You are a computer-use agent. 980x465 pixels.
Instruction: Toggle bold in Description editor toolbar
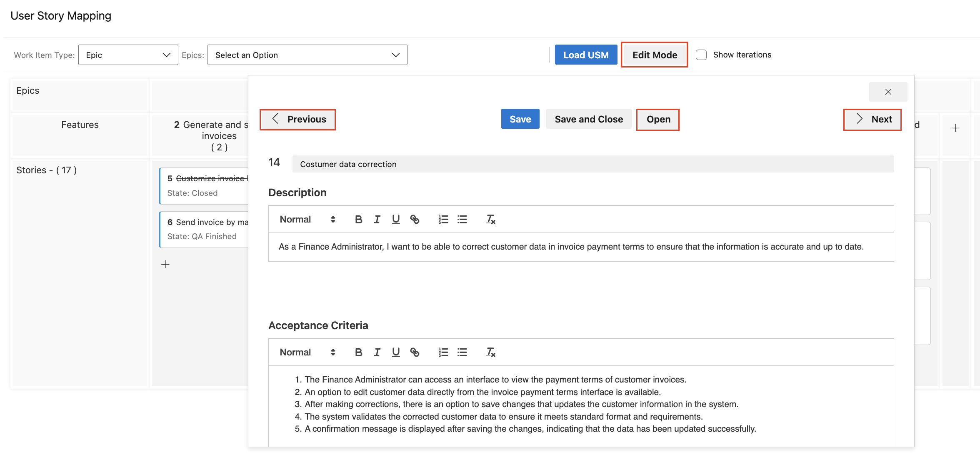[358, 219]
